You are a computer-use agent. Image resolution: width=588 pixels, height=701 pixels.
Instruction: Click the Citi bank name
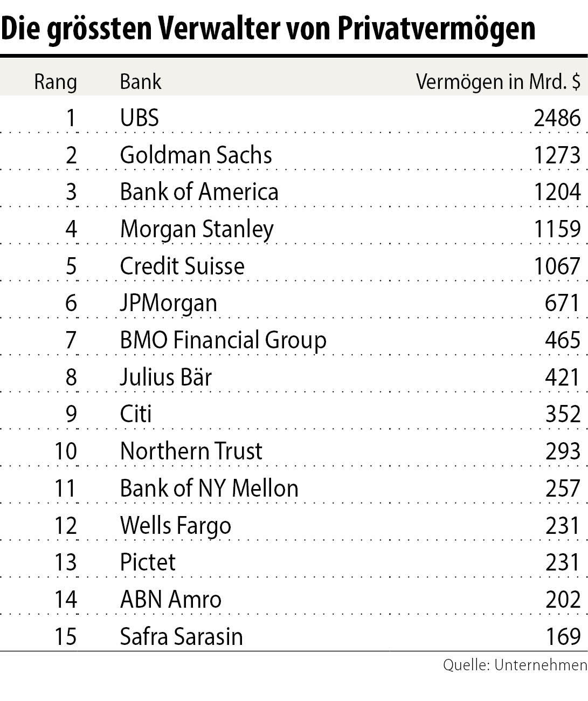(x=136, y=414)
